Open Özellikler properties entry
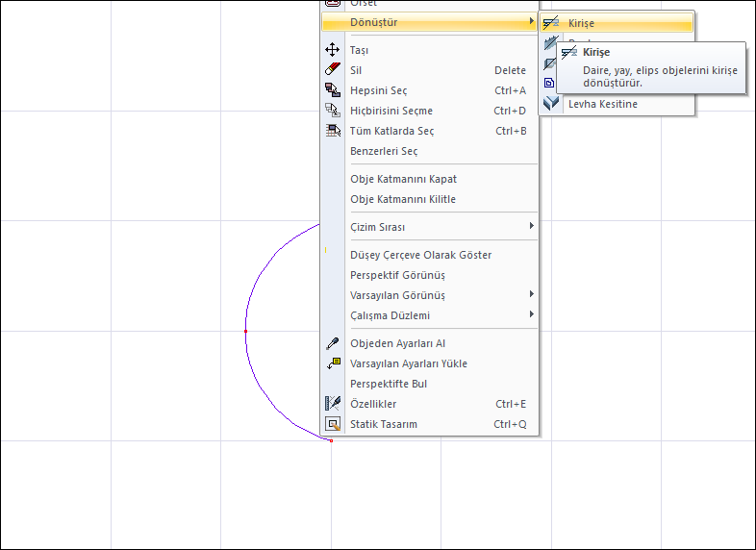756x550 pixels. [x=429, y=405]
